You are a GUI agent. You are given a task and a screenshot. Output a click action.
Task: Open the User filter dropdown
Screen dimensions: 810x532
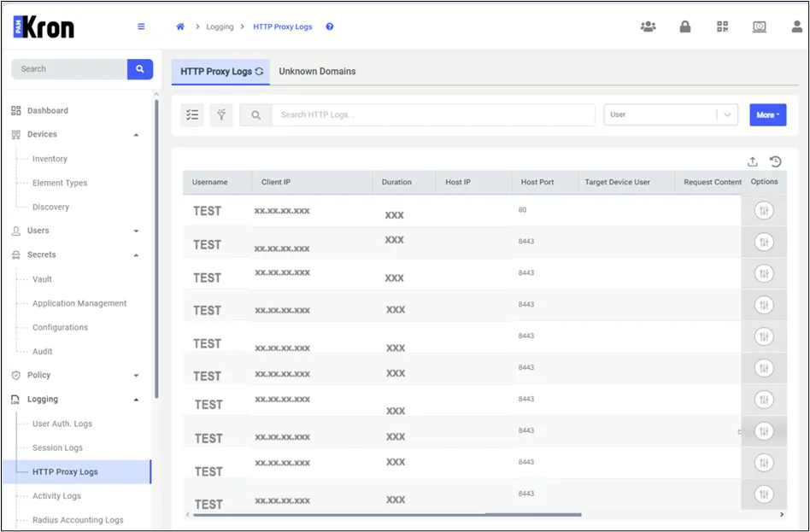671,114
